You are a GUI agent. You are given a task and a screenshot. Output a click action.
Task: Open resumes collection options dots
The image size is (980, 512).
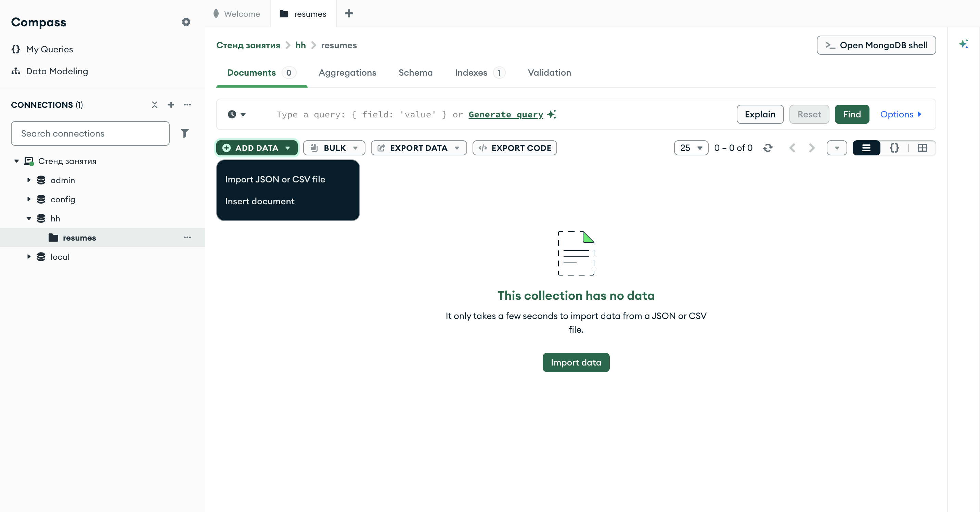pos(187,238)
